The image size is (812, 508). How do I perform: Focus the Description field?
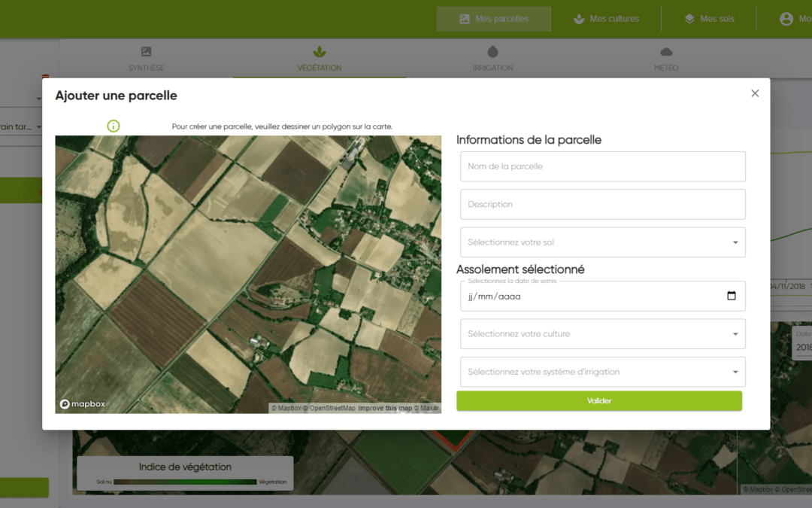click(603, 204)
